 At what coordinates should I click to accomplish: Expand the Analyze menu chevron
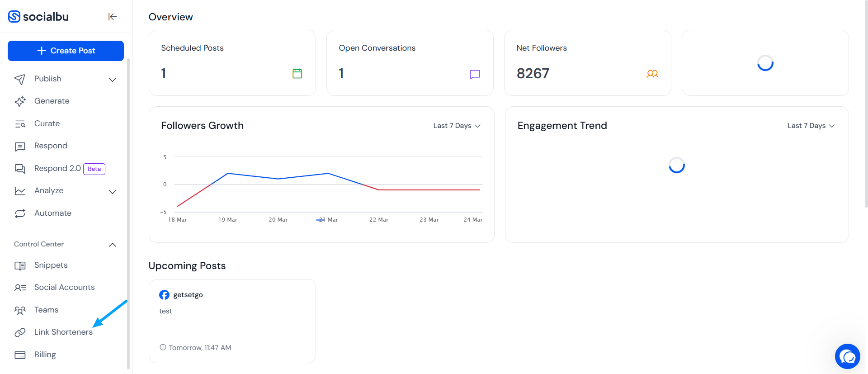pyautogui.click(x=113, y=192)
